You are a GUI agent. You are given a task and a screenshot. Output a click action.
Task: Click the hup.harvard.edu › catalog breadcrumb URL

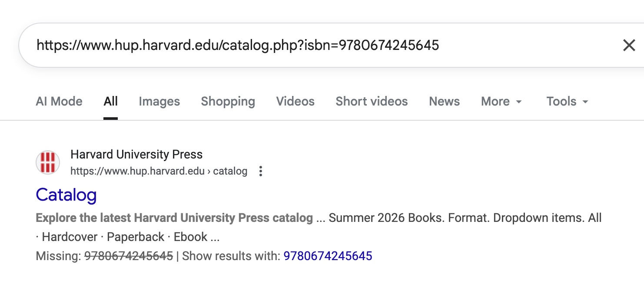(159, 171)
